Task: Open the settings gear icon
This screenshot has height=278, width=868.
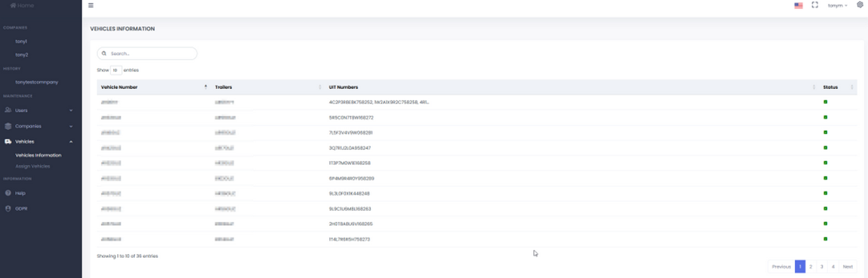Action: point(860,5)
